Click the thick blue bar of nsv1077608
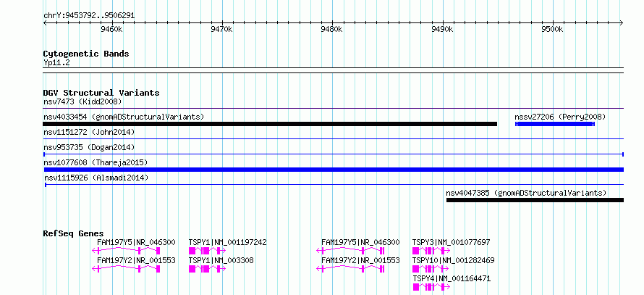This screenshot has height=295, width=644. [334, 170]
